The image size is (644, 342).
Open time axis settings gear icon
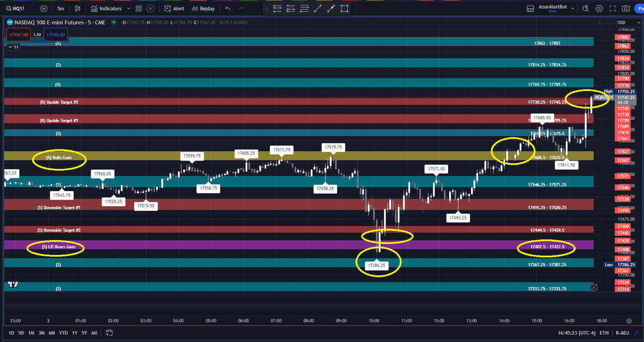point(629,320)
